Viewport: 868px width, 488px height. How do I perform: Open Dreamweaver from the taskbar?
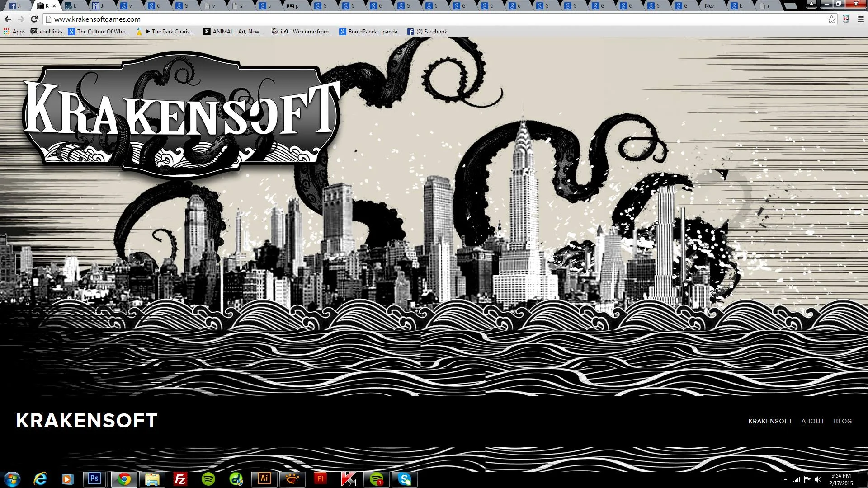click(x=236, y=479)
